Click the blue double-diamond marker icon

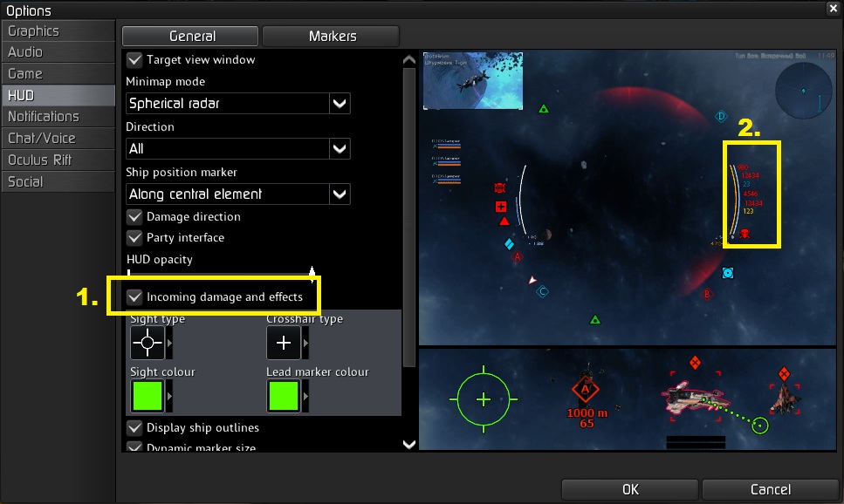click(x=509, y=244)
